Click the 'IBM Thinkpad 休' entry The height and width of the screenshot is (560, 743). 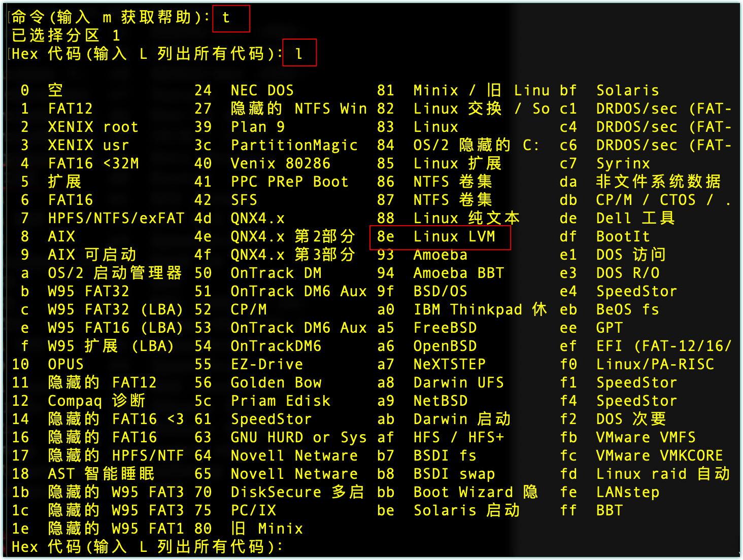click(x=481, y=309)
